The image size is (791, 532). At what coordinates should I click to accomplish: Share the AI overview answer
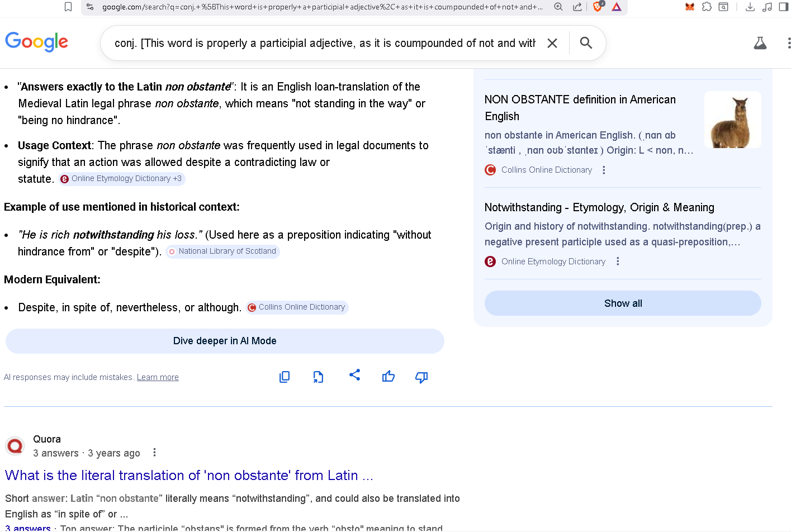click(354, 375)
